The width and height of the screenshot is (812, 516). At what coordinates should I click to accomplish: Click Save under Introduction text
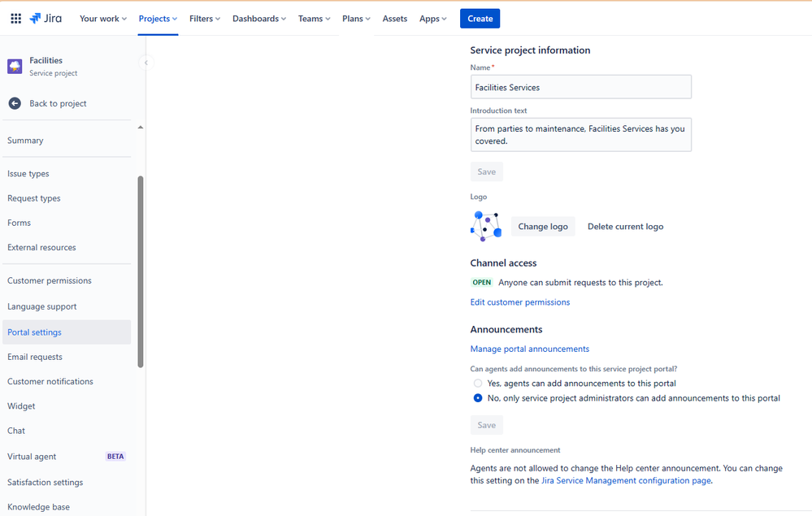click(487, 171)
